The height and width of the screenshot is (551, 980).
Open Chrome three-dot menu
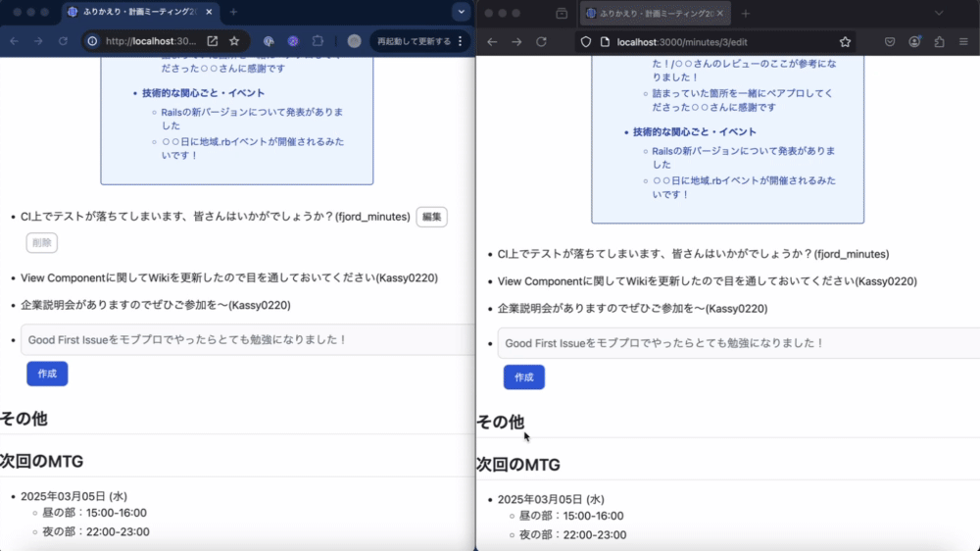[x=461, y=41]
